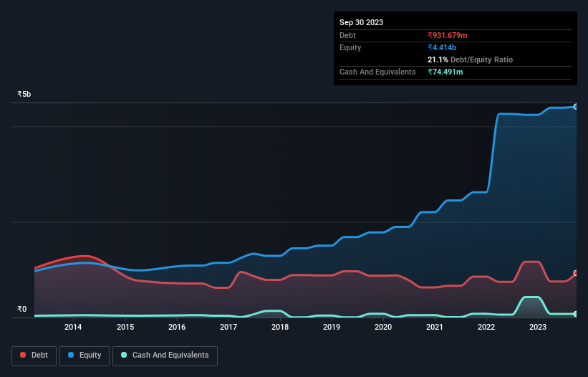Click the blue Equity endpoint marker
The width and height of the screenshot is (588, 377).
click(576, 107)
